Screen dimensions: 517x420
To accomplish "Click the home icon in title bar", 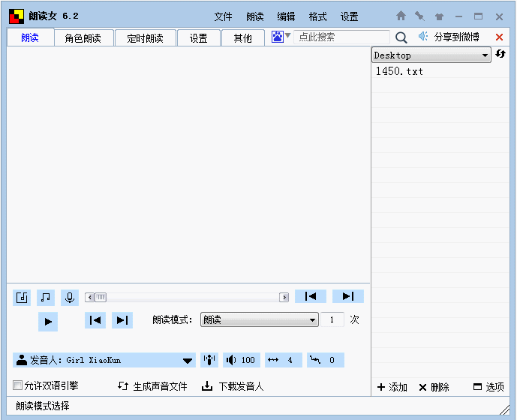I will 401,16.
